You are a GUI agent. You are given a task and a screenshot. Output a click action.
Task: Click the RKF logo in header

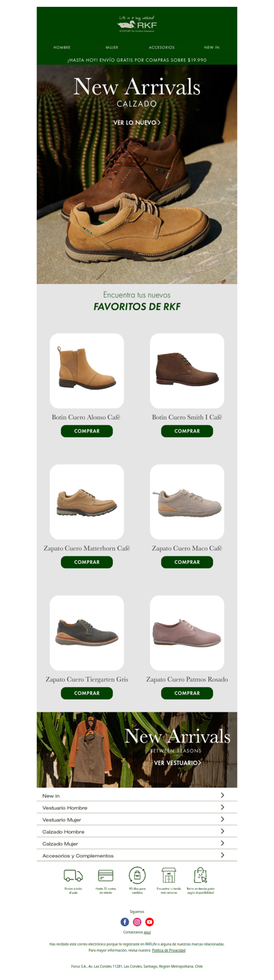tap(137, 24)
